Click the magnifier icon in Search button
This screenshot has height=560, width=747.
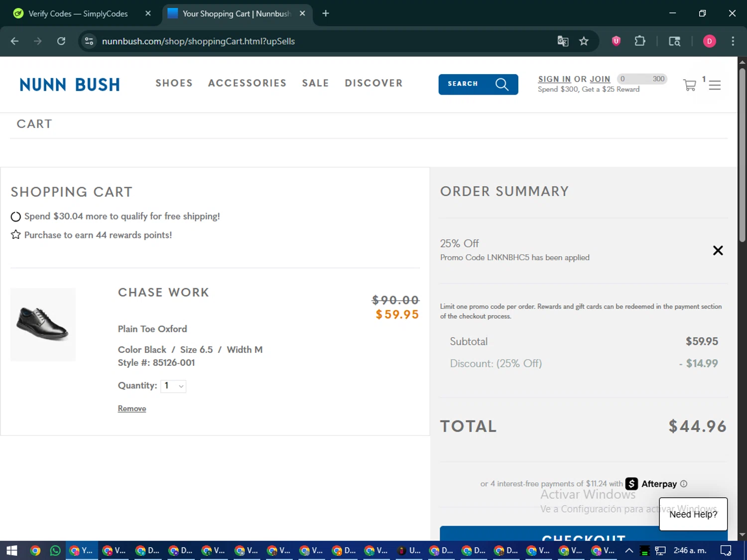(x=502, y=84)
